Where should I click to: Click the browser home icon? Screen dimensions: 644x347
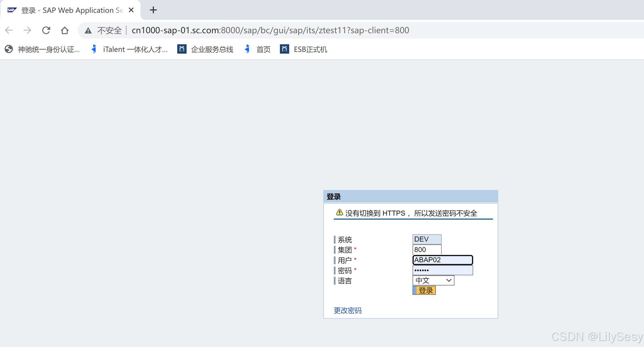[x=64, y=30]
